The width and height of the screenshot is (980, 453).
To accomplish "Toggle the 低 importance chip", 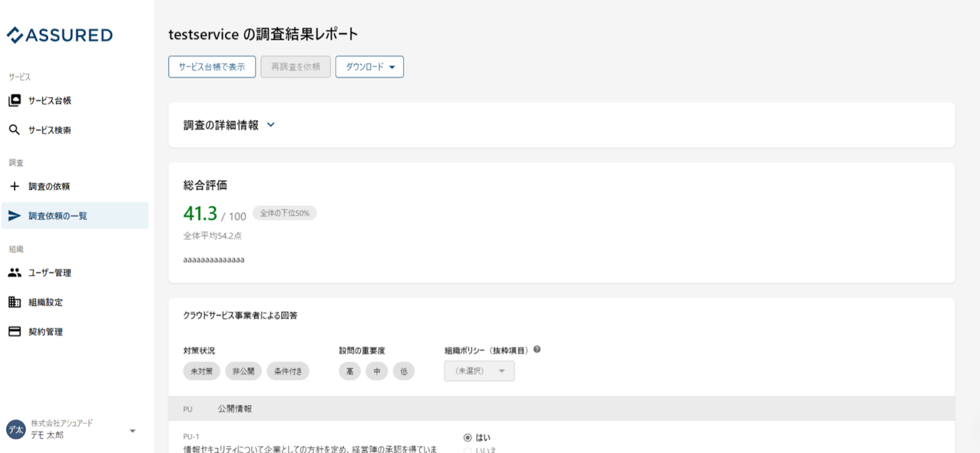I will [x=404, y=371].
